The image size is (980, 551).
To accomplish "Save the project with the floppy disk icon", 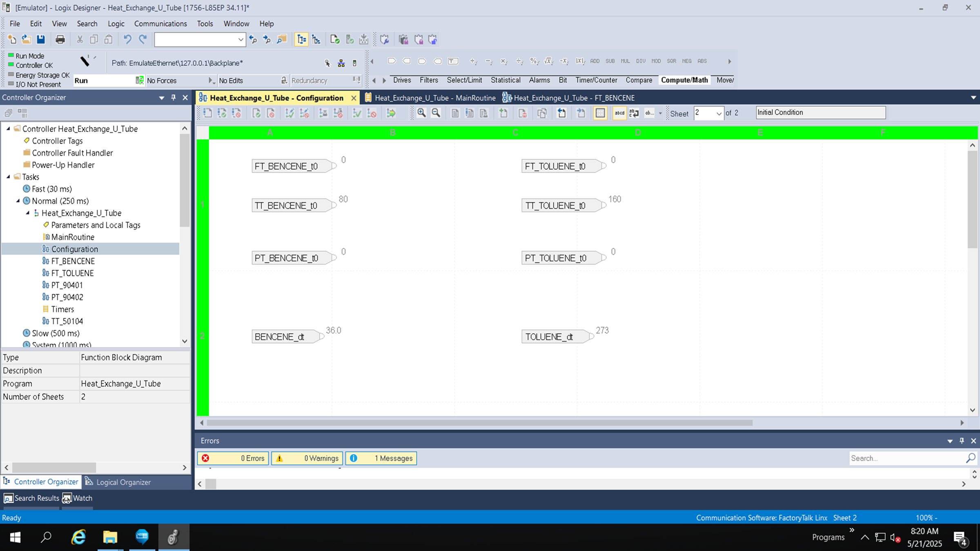I will click(40, 39).
